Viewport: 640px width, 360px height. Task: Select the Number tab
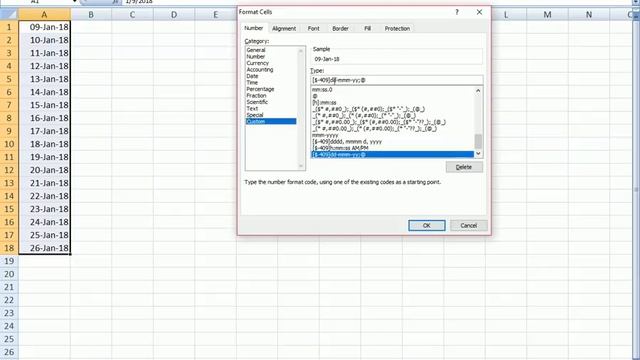(x=253, y=28)
